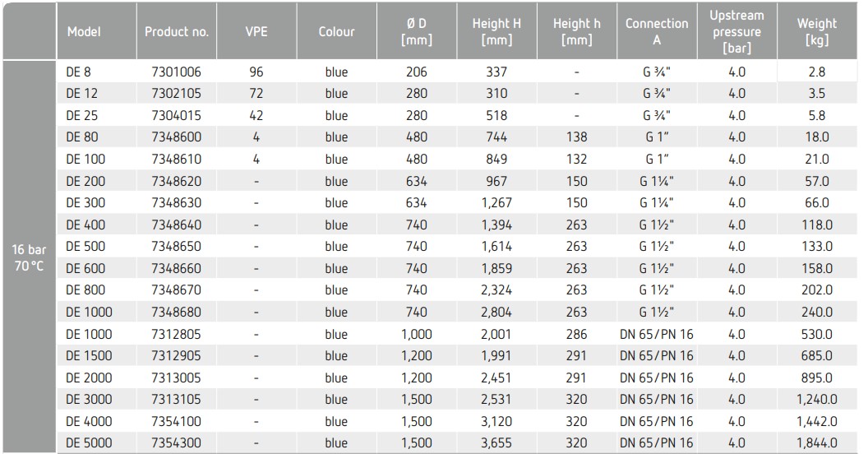Screen dimensions: 868x454
Task: Select the Upstream pressure [bar] header
Action: [x=736, y=32]
